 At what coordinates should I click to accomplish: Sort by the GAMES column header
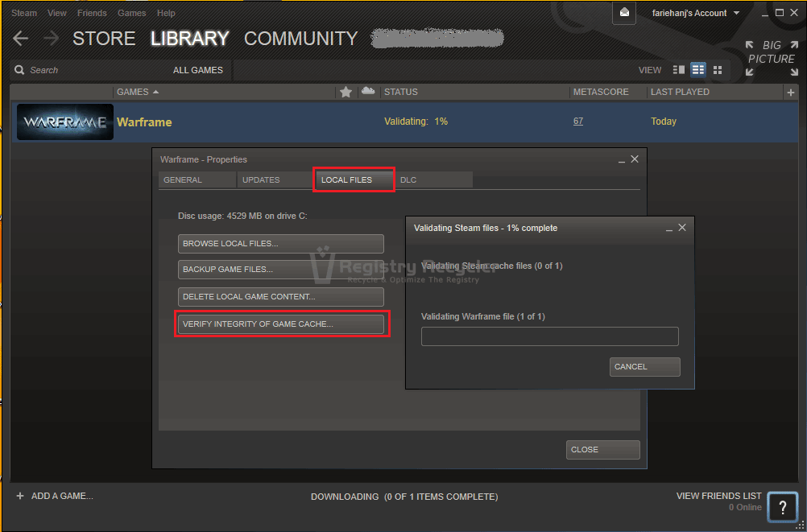pyautogui.click(x=138, y=92)
